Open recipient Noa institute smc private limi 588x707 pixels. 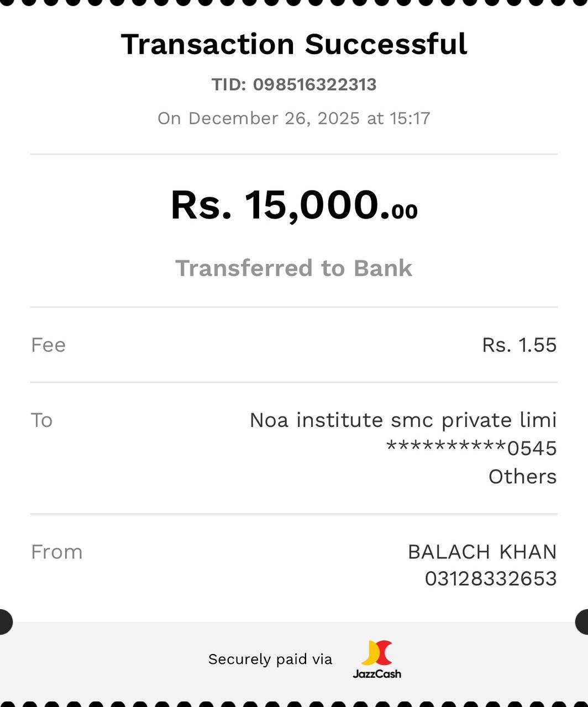point(403,420)
